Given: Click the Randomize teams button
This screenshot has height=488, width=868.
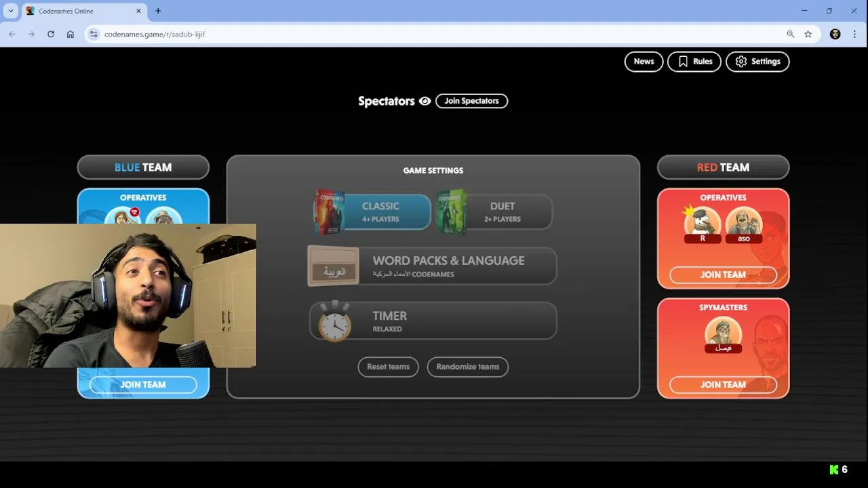Looking at the screenshot, I should (468, 367).
